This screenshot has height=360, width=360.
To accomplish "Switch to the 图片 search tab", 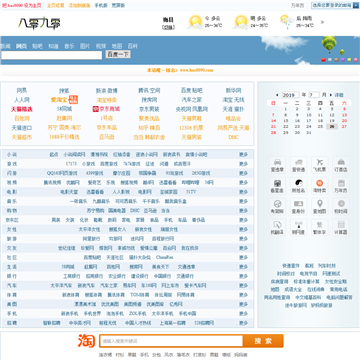I will (85, 46).
